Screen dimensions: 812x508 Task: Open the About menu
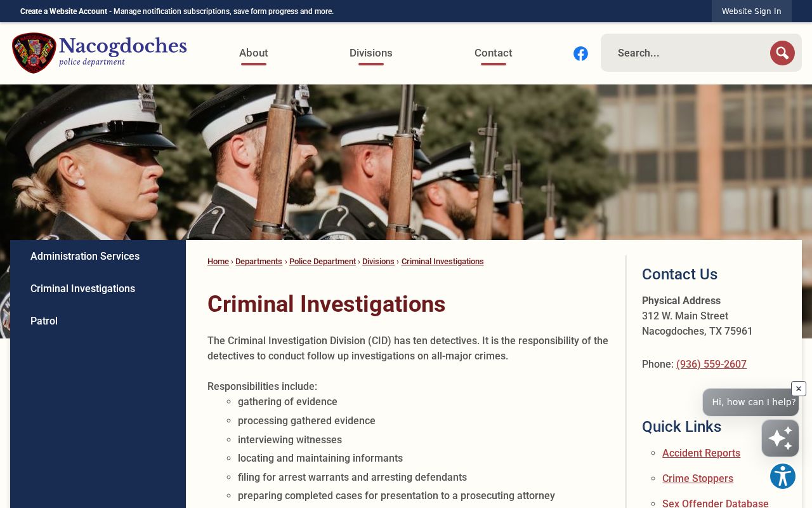click(x=254, y=53)
